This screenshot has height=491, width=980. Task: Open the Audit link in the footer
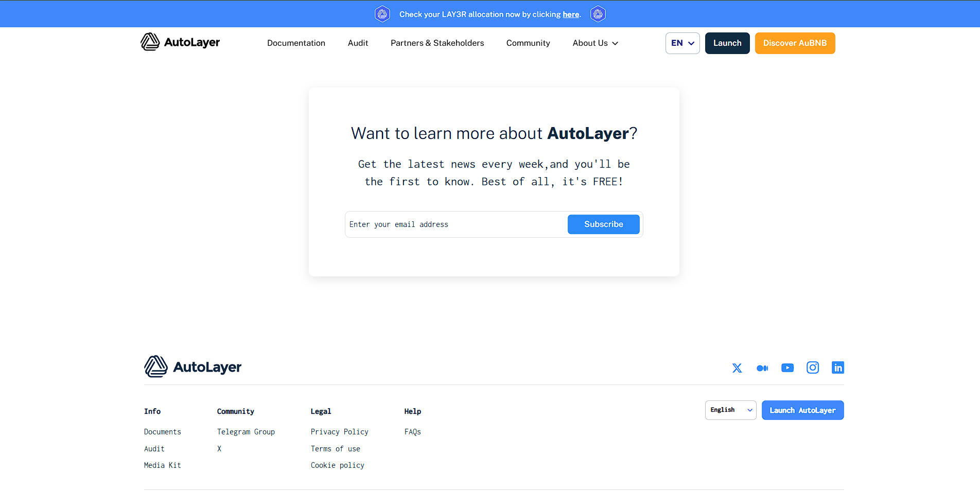[154, 449]
